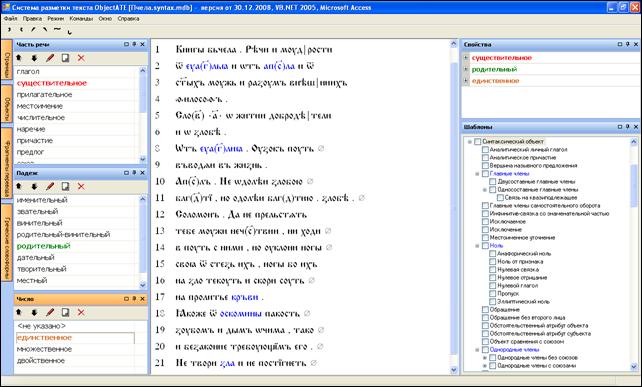The image size is (642, 387).
Task: Click first bracket icon in main toolbar
Action: (9, 29)
